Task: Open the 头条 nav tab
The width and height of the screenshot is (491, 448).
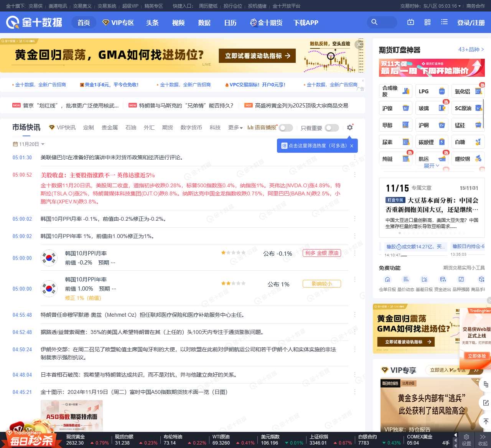Action: tap(152, 23)
